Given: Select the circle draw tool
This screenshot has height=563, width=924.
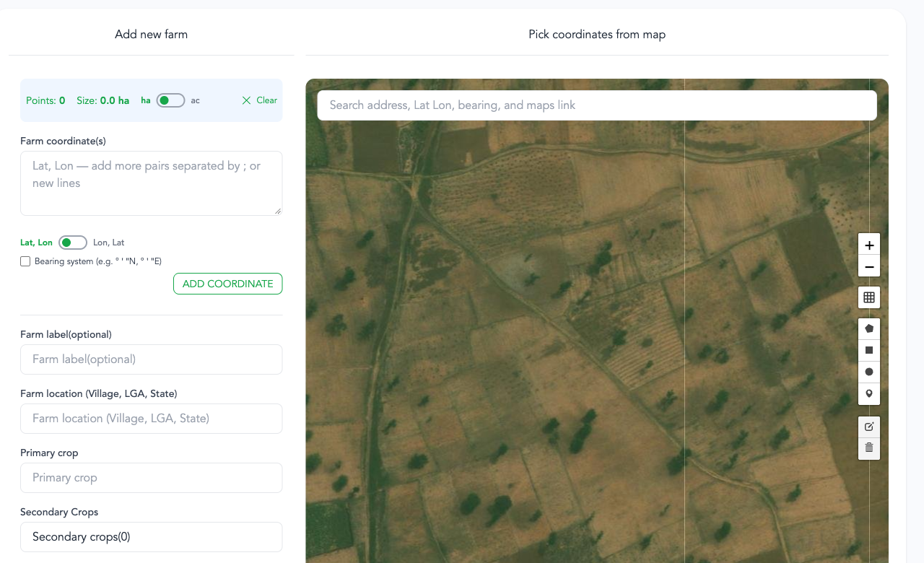Looking at the screenshot, I should pyautogui.click(x=869, y=372).
